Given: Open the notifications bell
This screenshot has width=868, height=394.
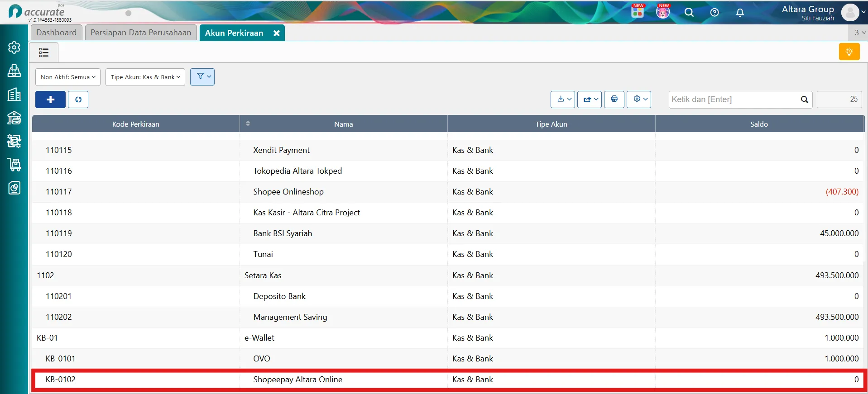Looking at the screenshot, I should [740, 12].
